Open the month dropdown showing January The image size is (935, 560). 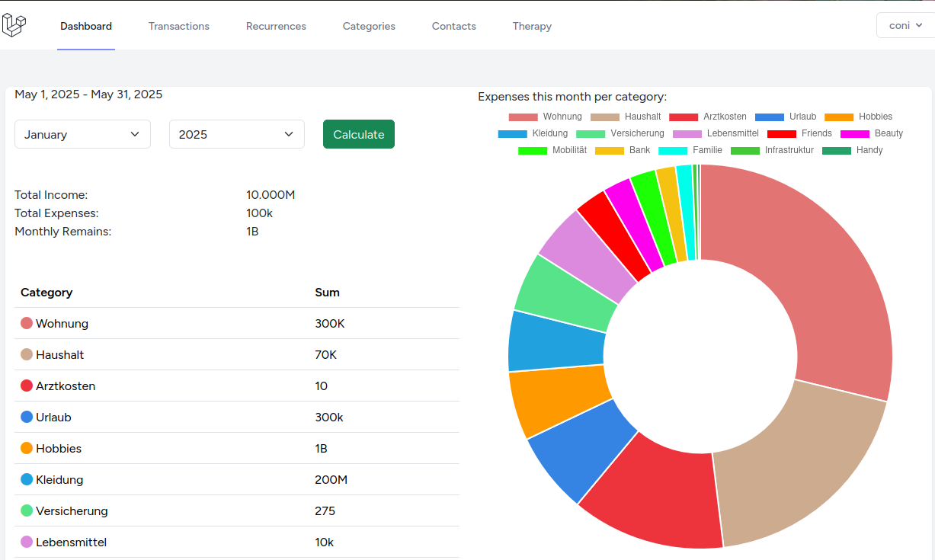(x=82, y=133)
